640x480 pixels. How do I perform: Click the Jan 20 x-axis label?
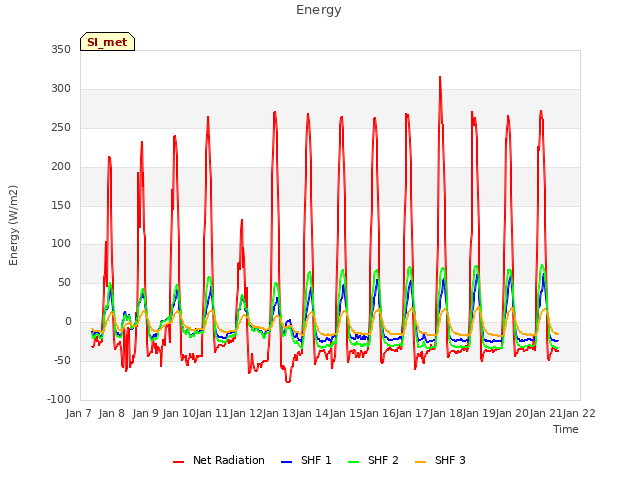[513, 413]
